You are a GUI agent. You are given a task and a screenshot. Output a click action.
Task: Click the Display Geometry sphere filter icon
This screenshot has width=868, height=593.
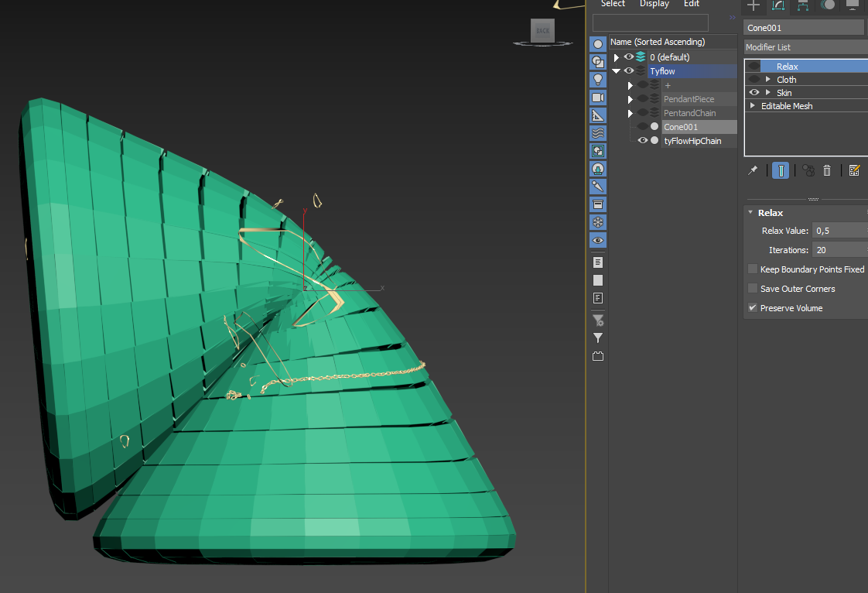click(x=597, y=44)
